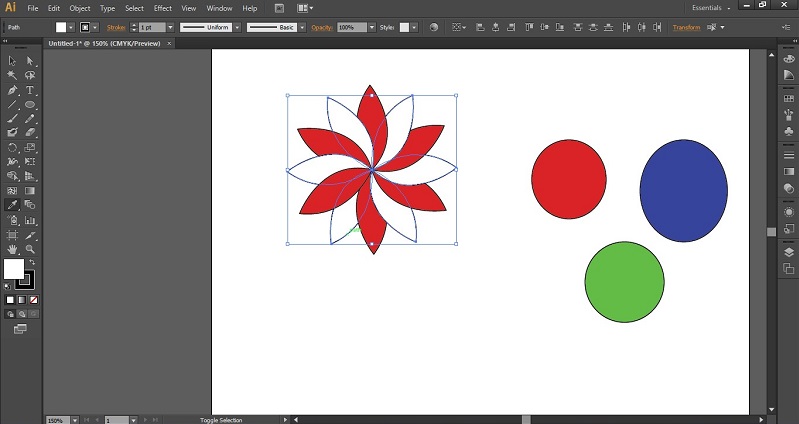
Task: Click the Recolor Artwork icon
Action: (x=433, y=28)
